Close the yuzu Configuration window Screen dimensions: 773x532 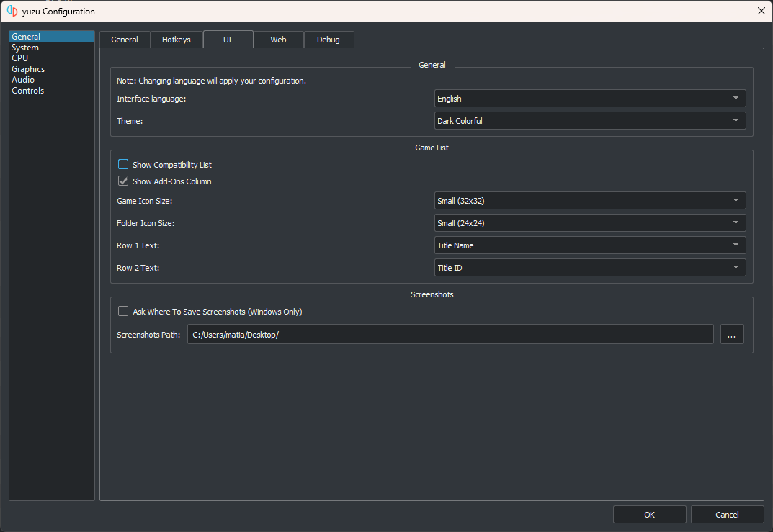(x=761, y=11)
